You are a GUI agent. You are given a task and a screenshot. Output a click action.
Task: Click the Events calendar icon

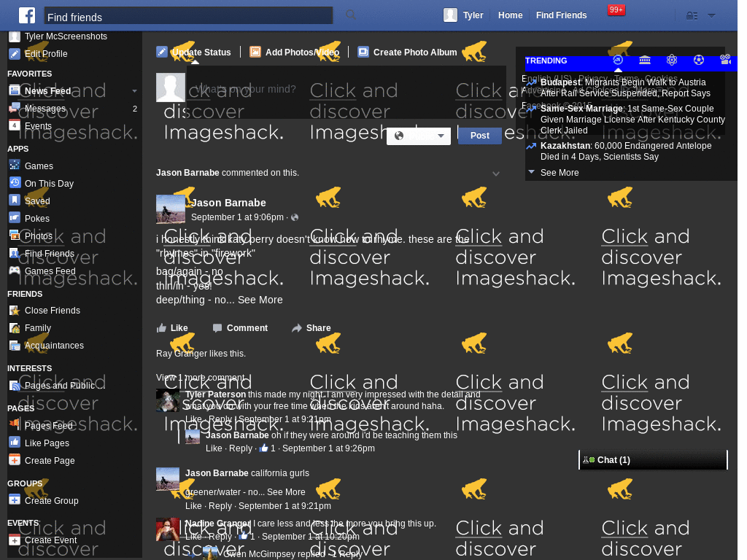(x=15, y=125)
